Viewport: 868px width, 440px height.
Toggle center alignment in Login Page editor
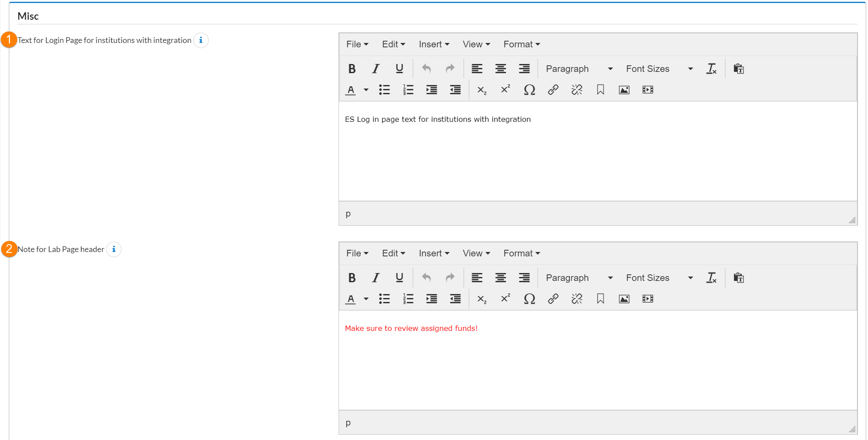click(500, 69)
